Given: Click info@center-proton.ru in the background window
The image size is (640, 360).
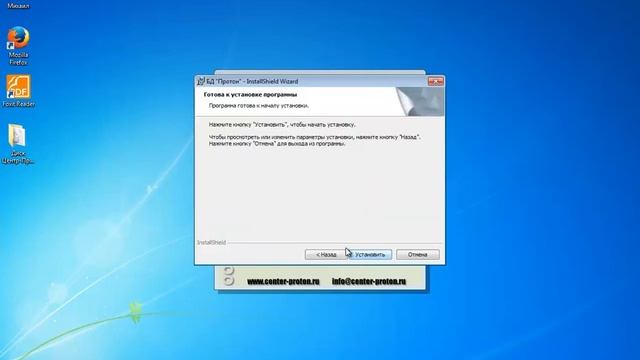Looking at the screenshot, I should [x=369, y=281].
